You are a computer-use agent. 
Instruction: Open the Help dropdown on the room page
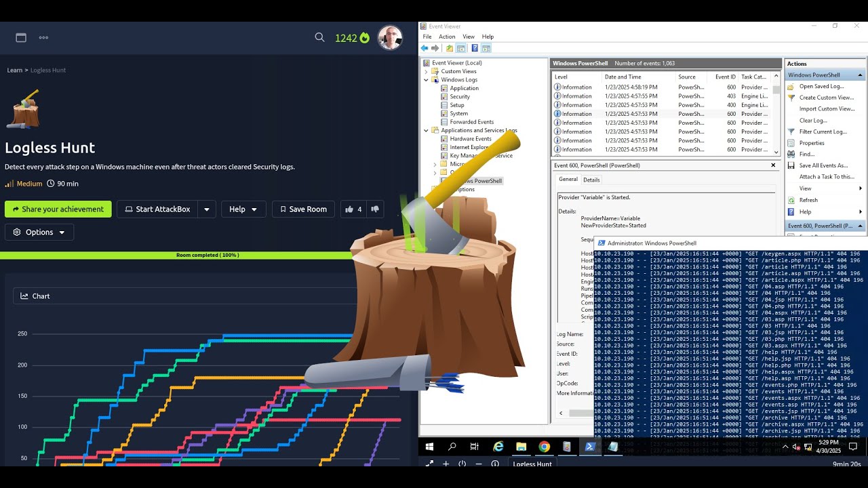243,209
